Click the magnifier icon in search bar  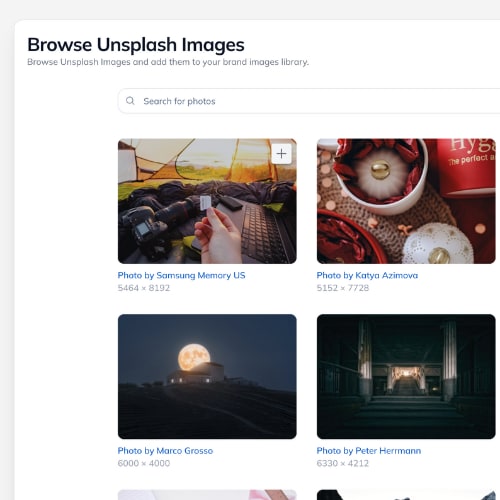[x=130, y=101]
